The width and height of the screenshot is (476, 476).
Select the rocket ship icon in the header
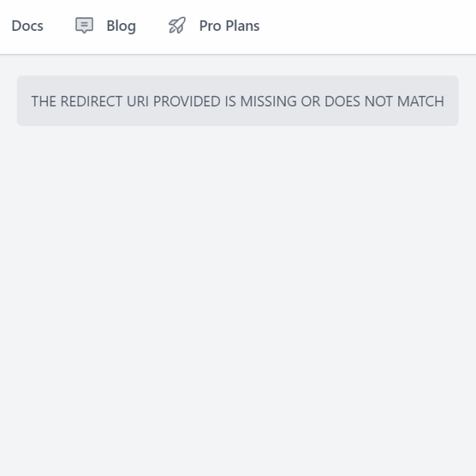point(177,26)
